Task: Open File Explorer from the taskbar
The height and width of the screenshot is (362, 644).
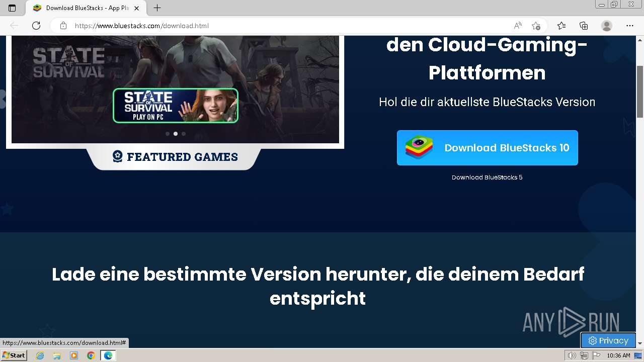Action: (57, 355)
